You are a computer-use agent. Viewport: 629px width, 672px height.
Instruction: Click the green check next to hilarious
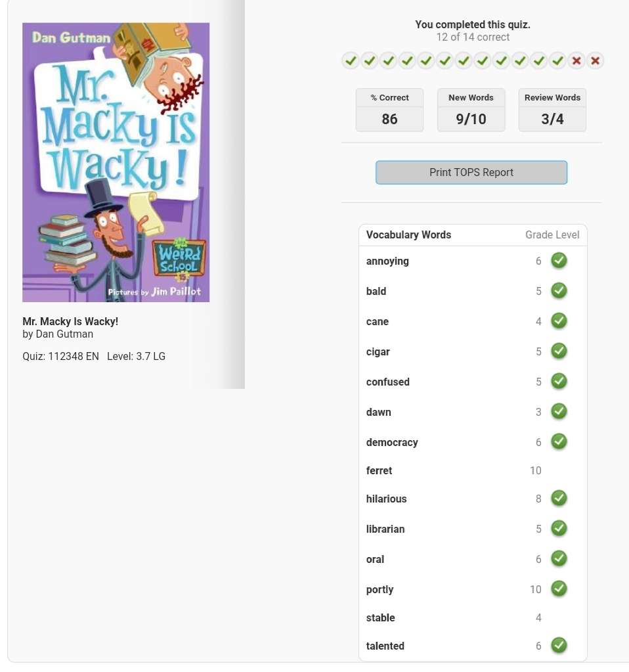point(559,498)
